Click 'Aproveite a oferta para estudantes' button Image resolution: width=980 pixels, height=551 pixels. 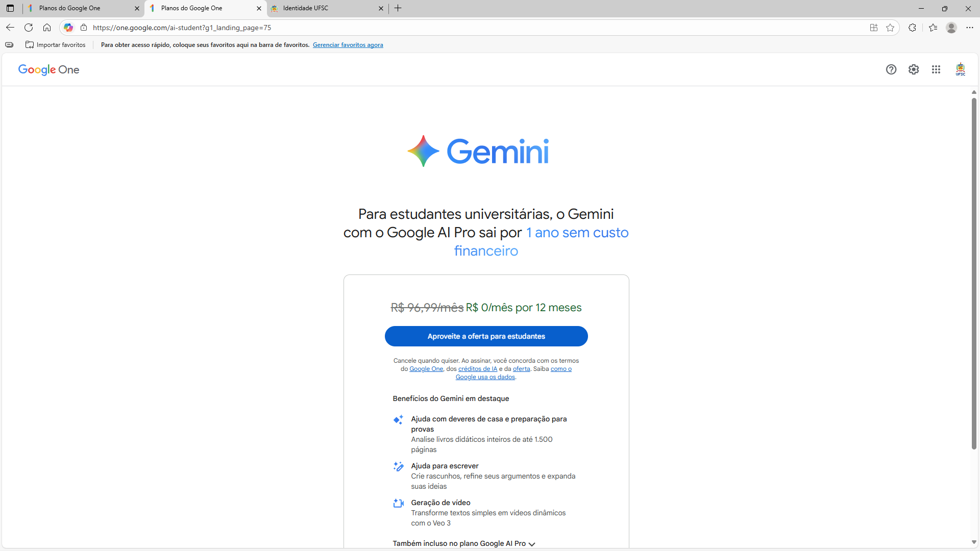(486, 336)
